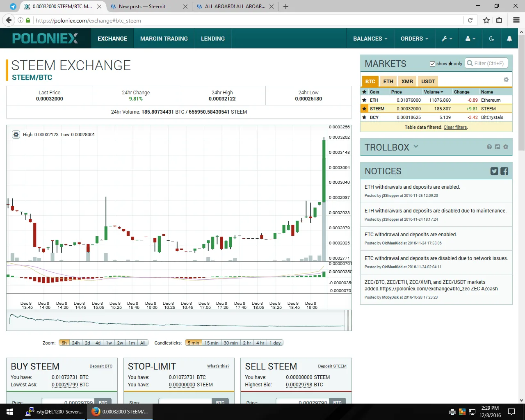
Task: Open Trollbox settings gear icon
Action: [x=506, y=147]
